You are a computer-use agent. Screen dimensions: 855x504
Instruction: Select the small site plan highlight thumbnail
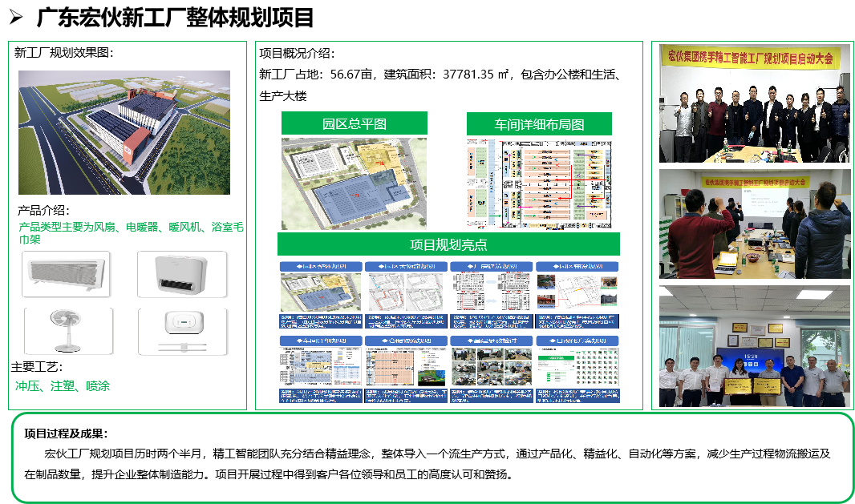[x=321, y=292]
